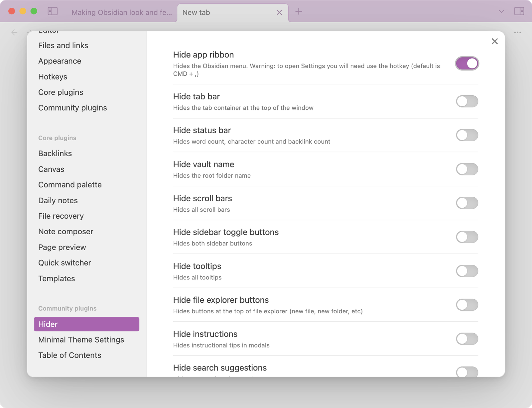Enable Hide instructions toggle
Viewport: 532px width, 408px height.
click(467, 339)
